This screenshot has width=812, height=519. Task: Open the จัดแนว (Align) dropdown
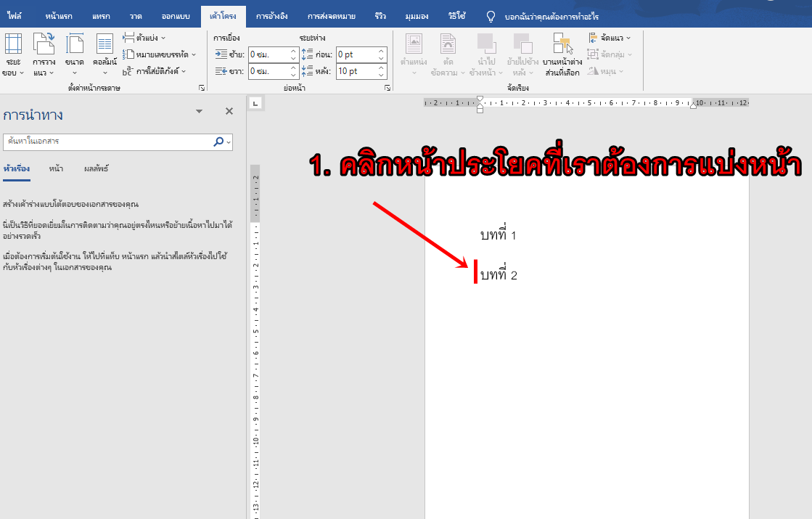[x=610, y=38]
